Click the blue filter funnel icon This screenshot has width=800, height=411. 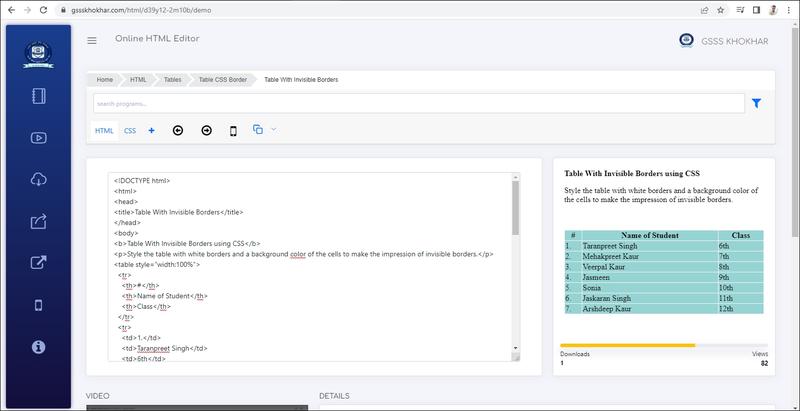757,103
